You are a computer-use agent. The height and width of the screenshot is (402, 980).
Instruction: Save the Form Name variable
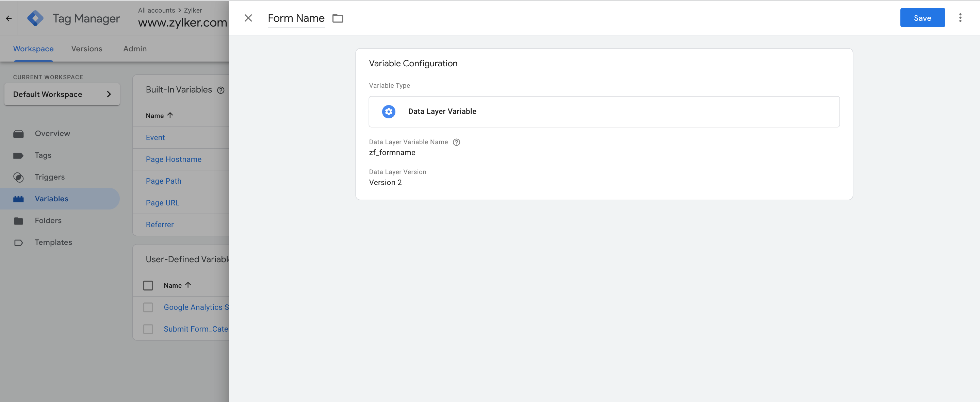point(922,17)
